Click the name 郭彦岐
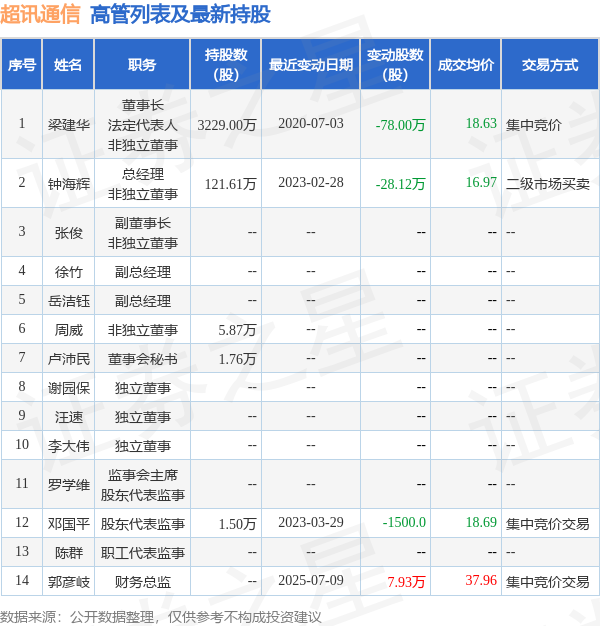 click(x=69, y=582)
